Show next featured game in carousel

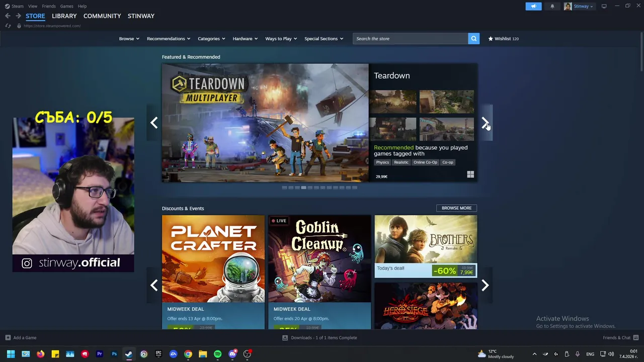pyautogui.click(x=485, y=123)
